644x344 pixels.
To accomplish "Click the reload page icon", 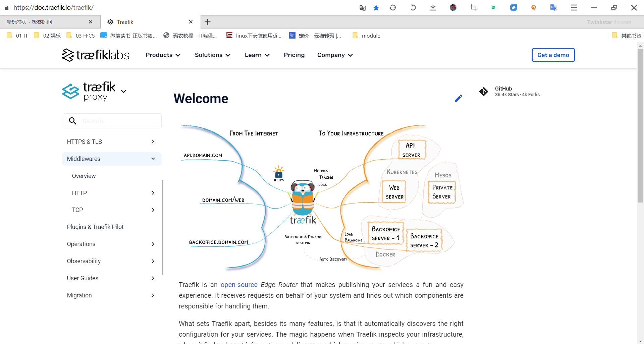I will tap(413, 7).
